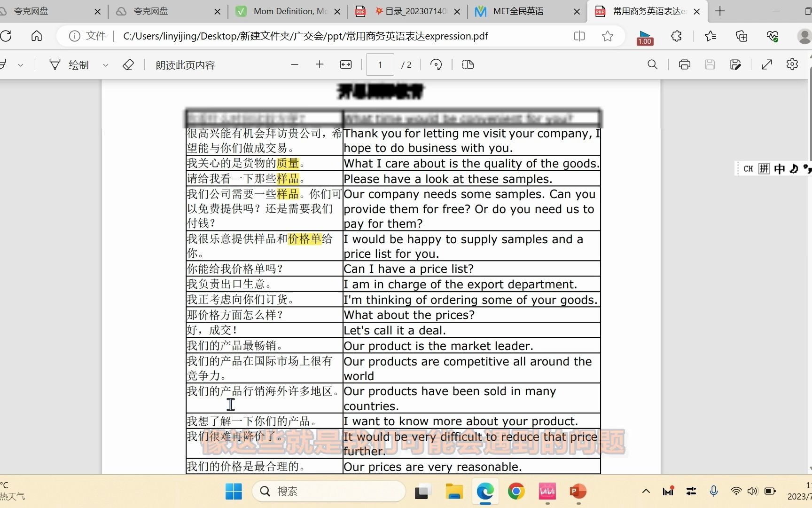Open the Wi-Fi network tray icon
The height and width of the screenshot is (508, 812).
tap(736, 491)
